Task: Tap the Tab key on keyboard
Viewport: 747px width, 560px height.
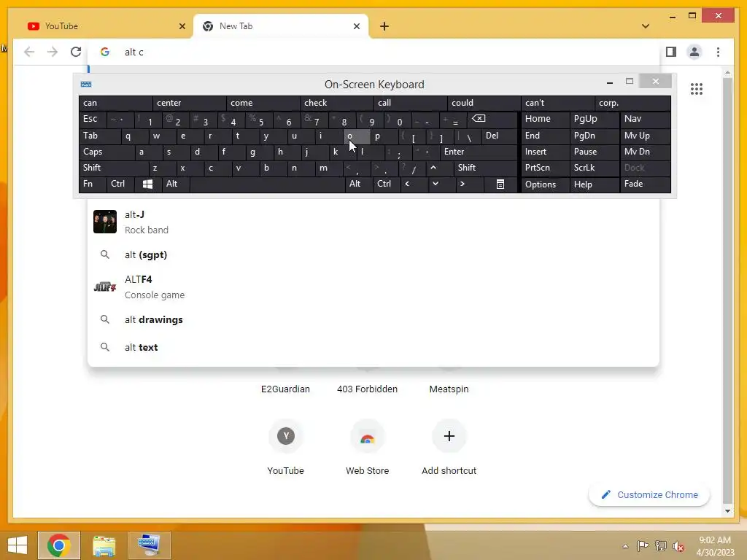Action: click(99, 136)
